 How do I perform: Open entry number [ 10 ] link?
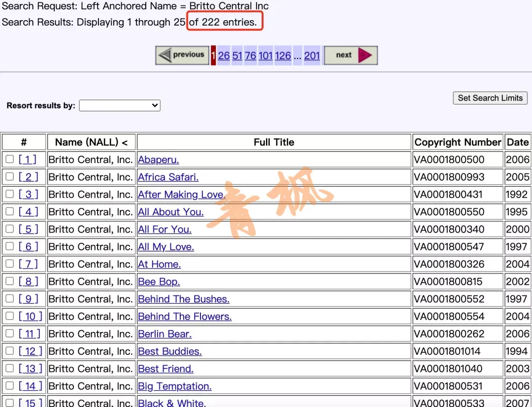[31, 316]
